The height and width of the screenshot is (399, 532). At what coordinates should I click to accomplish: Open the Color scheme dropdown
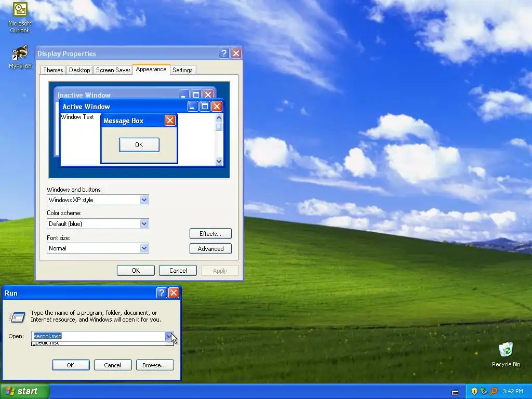pos(144,223)
